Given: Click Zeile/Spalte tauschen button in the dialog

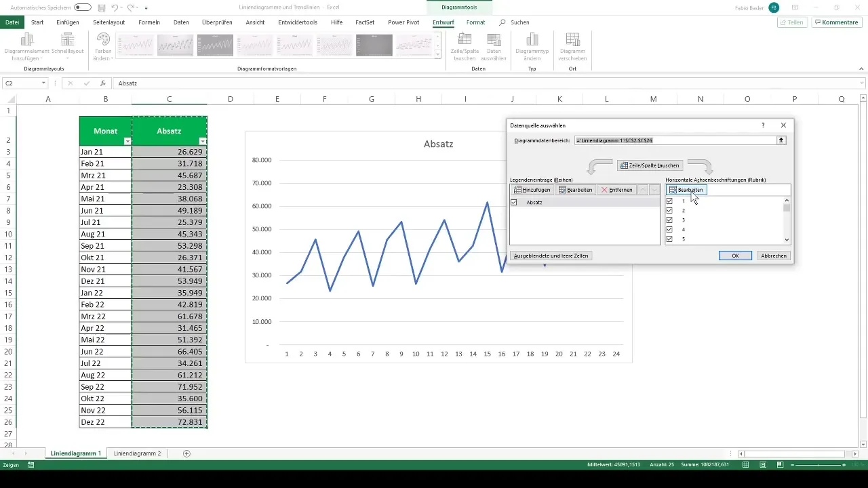Looking at the screenshot, I should [650, 165].
